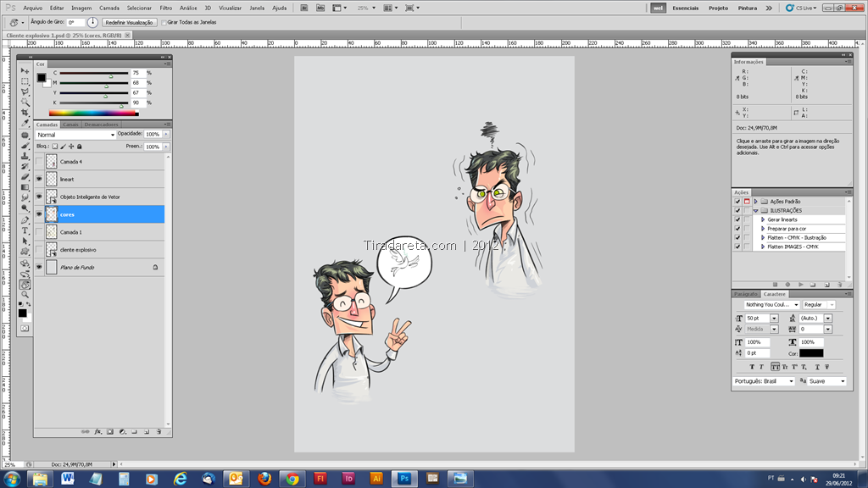Image resolution: width=868 pixels, height=488 pixels.
Task: Collapse the ILUSTRAÇÕES action set
Action: coord(755,211)
